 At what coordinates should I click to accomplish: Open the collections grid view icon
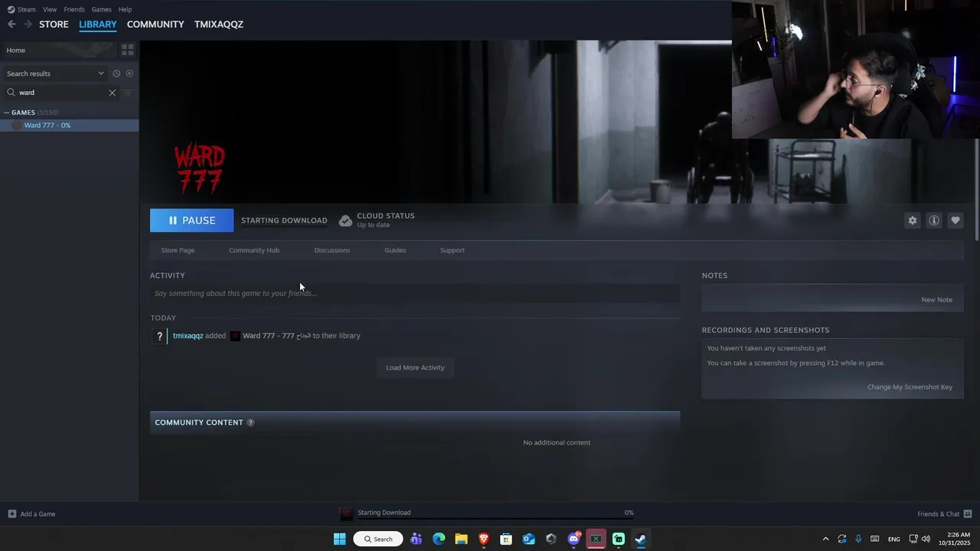tap(128, 50)
